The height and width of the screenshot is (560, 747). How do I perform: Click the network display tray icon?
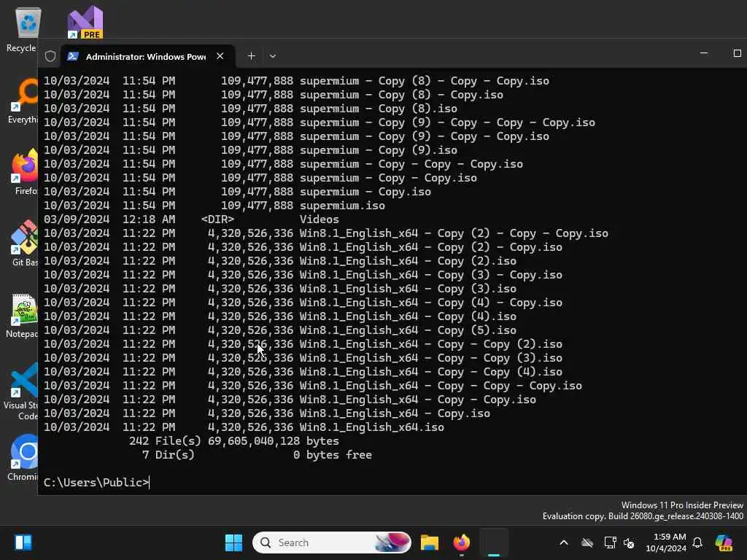tap(610, 542)
